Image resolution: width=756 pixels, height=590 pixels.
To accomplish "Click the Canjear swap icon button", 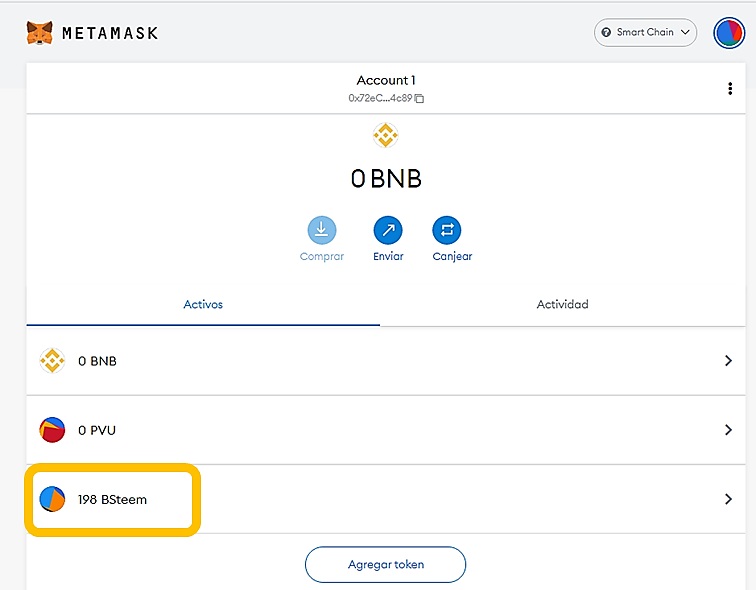I will pyautogui.click(x=447, y=230).
